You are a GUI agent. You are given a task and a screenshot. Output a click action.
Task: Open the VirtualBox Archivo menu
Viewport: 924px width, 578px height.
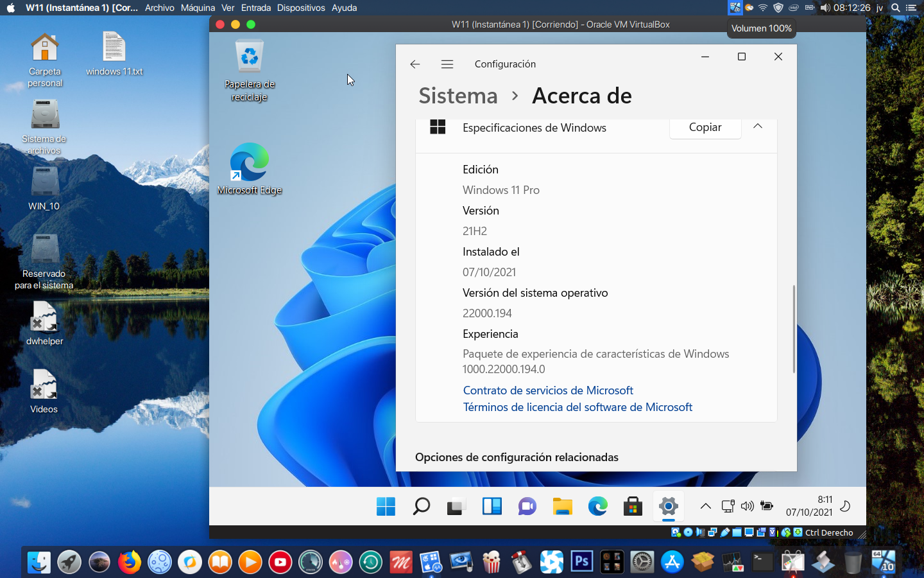pyautogui.click(x=159, y=8)
